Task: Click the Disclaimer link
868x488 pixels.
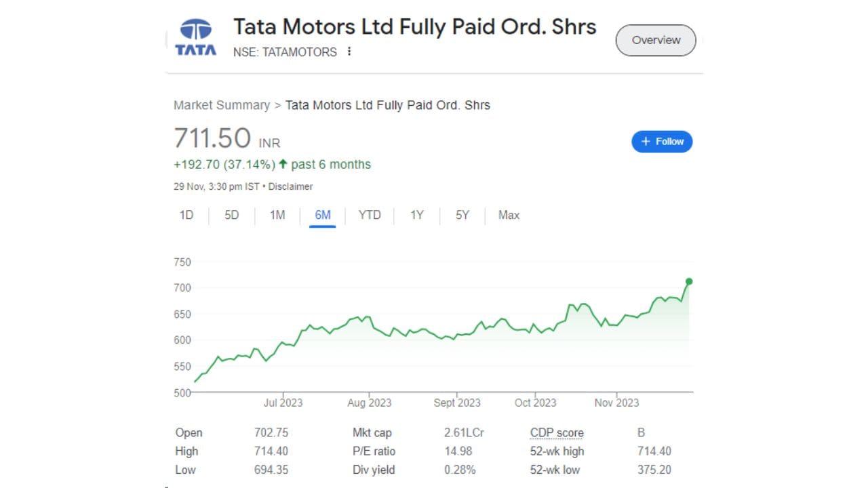Action: pyautogui.click(x=291, y=186)
